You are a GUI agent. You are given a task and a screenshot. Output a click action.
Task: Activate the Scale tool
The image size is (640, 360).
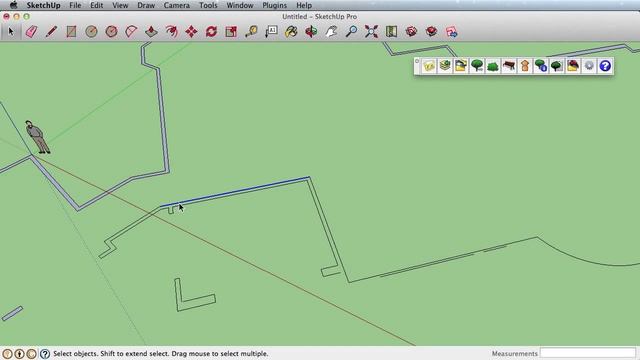231,31
